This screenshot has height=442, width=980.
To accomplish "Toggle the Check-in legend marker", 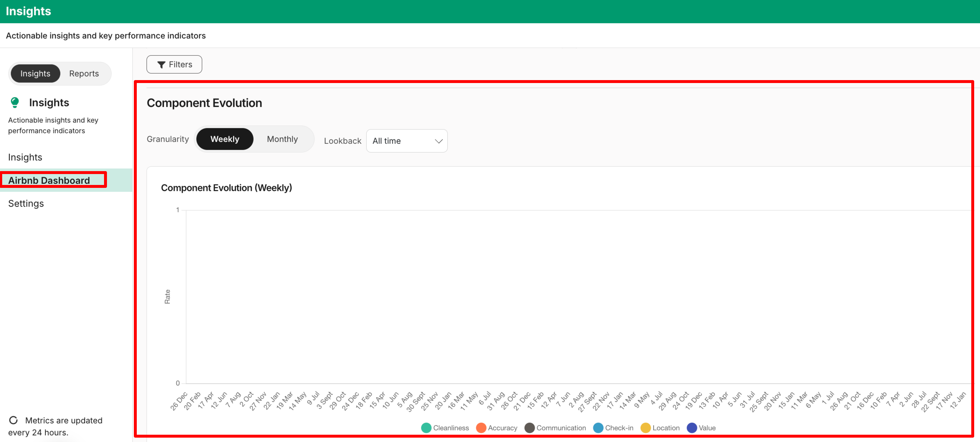I will click(598, 427).
